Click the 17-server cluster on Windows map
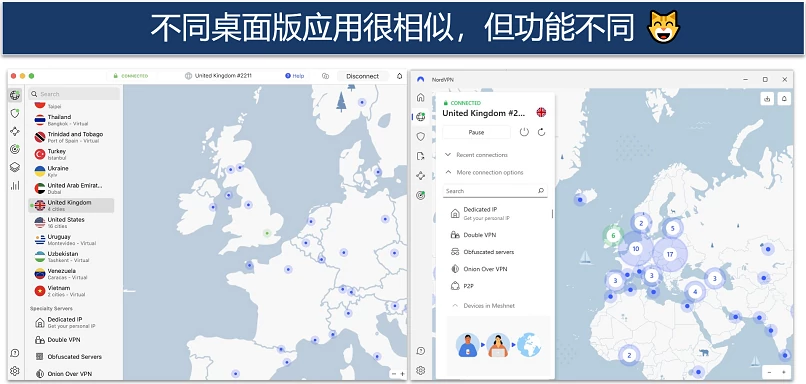The image size is (806, 384). point(670,254)
